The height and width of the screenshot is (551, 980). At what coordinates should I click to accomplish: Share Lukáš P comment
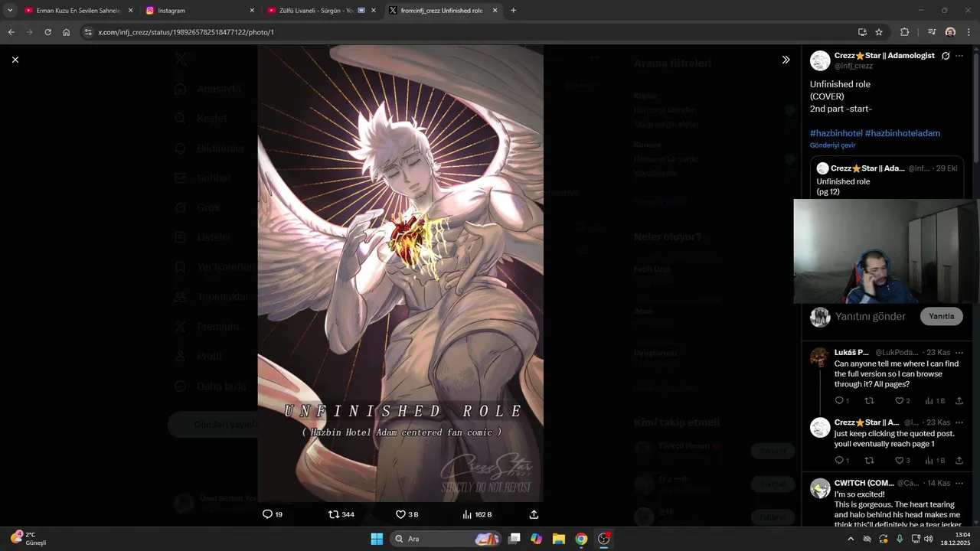click(959, 401)
